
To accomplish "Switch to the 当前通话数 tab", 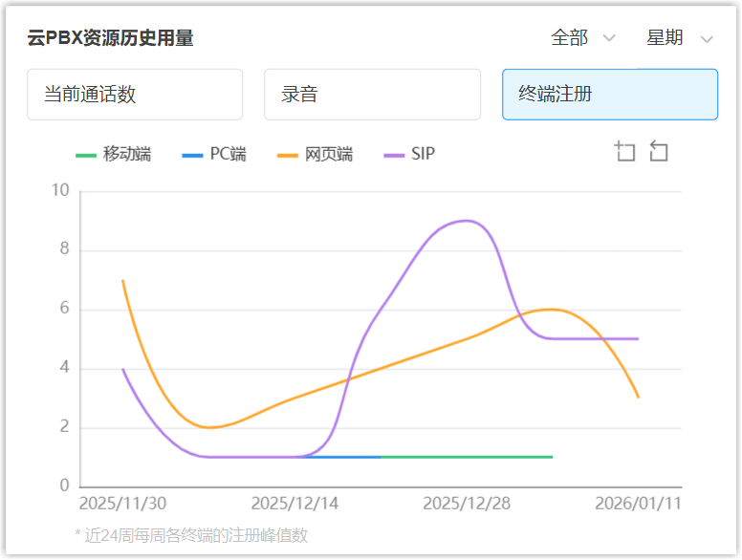I will [x=135, y=95].
